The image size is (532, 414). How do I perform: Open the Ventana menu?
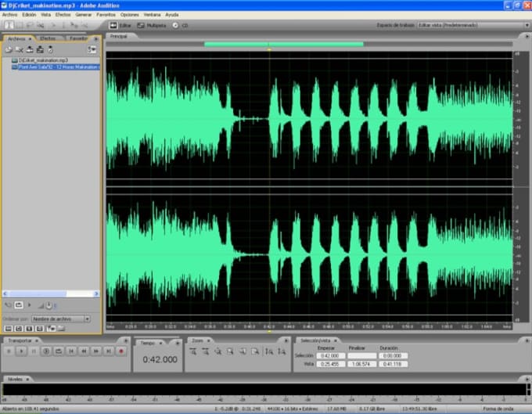pyautogui.click(x=152, y=15)
